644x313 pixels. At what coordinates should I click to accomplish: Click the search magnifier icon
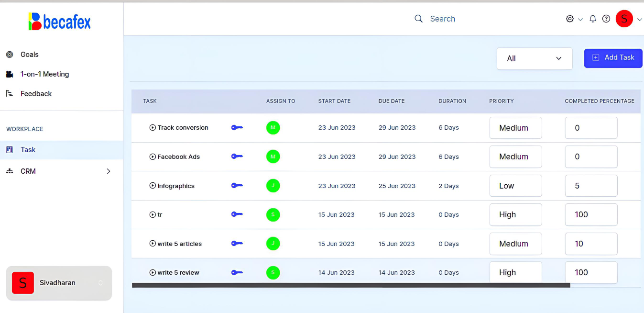point(418,19)
